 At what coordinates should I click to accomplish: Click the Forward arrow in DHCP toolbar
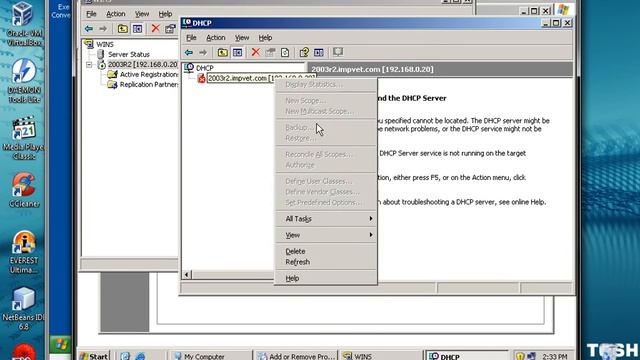tap(203, 53)
